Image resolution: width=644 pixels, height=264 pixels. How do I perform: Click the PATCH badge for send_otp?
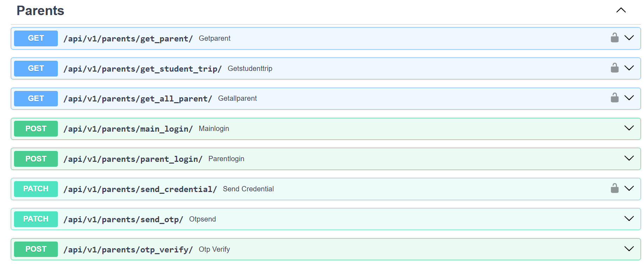coord(36,219)
